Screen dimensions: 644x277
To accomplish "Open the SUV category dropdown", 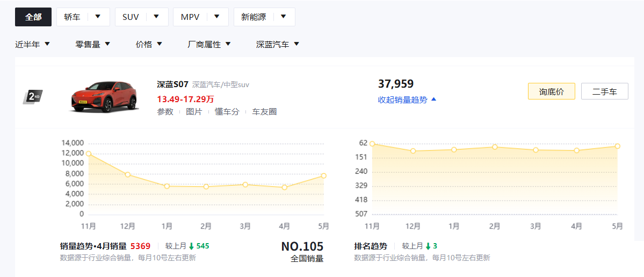I will (142, 17).
